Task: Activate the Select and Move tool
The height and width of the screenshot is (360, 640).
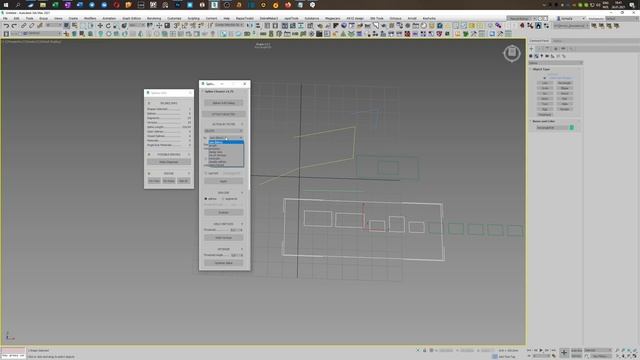Action: [100, 26]
